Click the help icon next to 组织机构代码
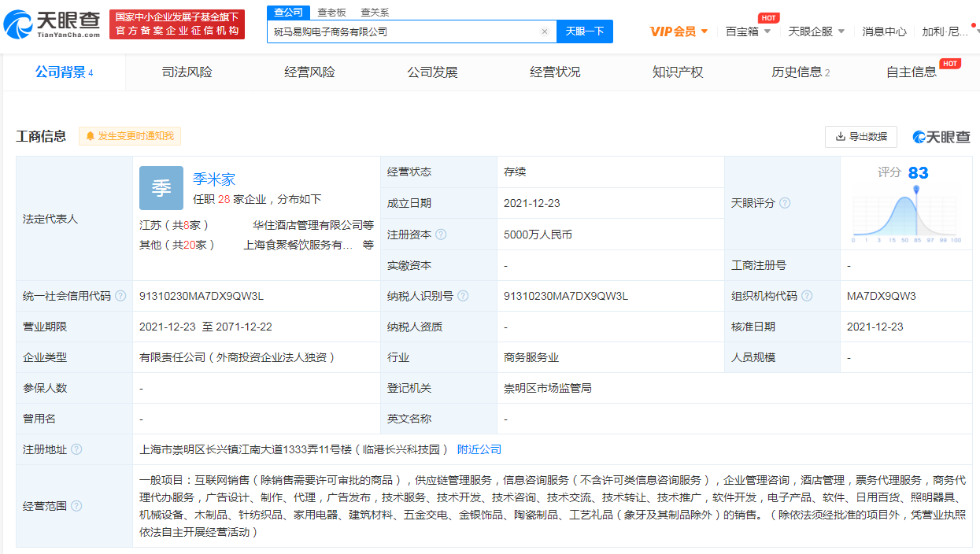Image resolution: width=980 pixels, height=554 pixels. point(807,297)
